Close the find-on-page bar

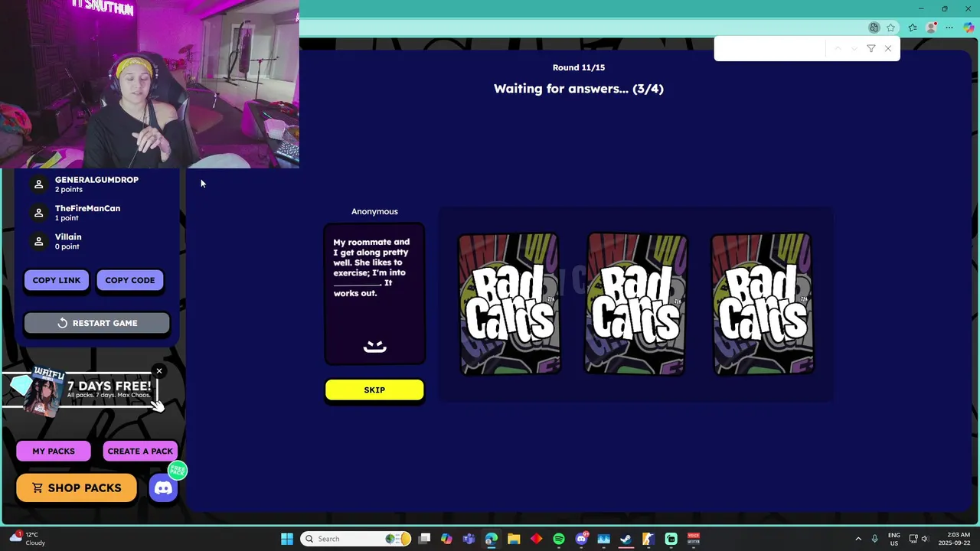(x=888, y=49)
